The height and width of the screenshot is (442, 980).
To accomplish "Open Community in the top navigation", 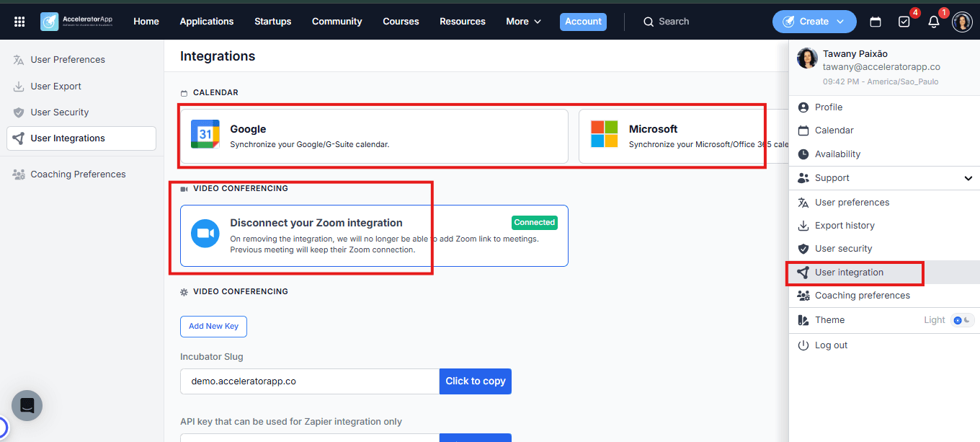I will point(337,22).
